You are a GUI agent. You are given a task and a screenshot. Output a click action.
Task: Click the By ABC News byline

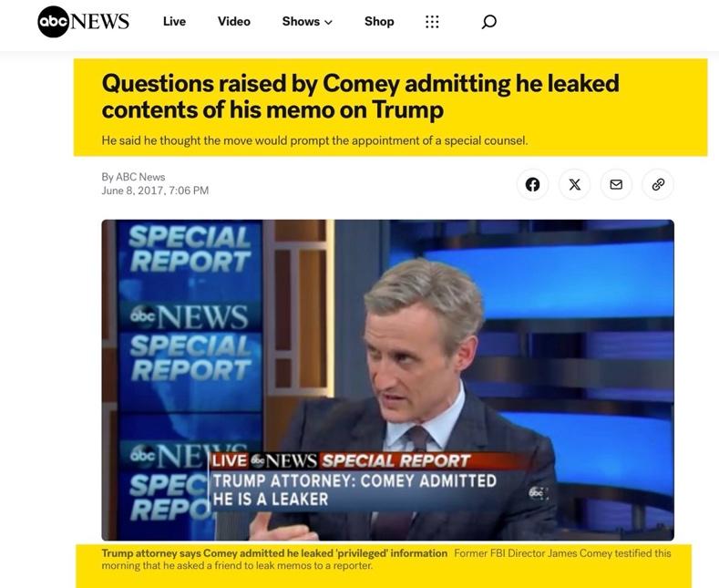point(133,177)
